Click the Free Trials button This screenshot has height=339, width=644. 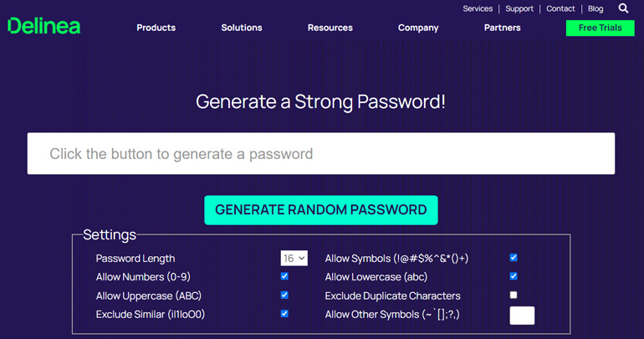coord(600,28)
